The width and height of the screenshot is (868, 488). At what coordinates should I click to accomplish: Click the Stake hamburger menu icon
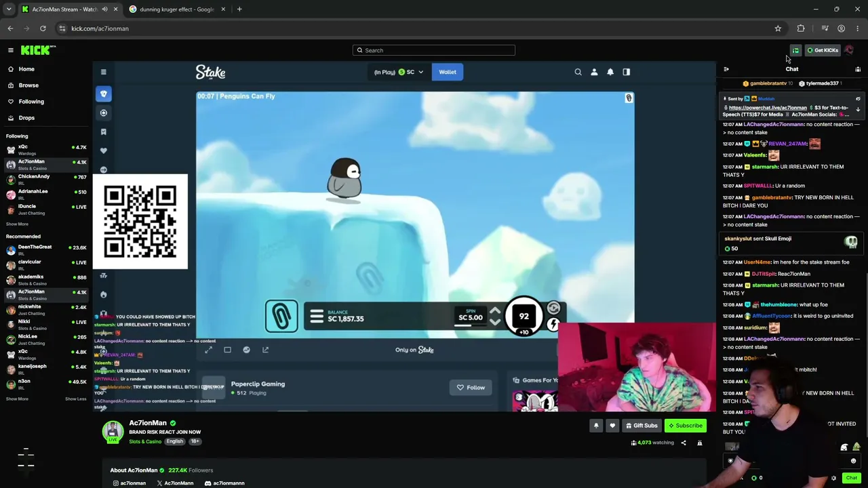click(x=103, y=72)
